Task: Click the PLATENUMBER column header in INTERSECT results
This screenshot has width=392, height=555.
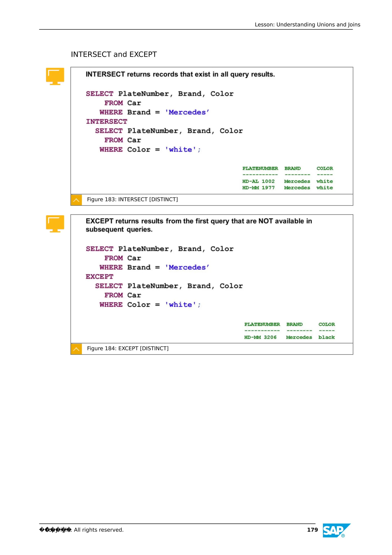Action: [260, 168]
